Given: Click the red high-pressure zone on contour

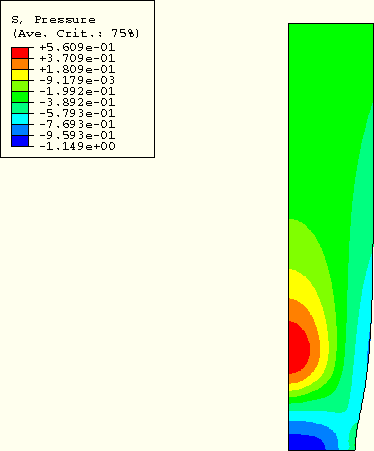Looking at the screenshot, I should (x=298, y=347).
